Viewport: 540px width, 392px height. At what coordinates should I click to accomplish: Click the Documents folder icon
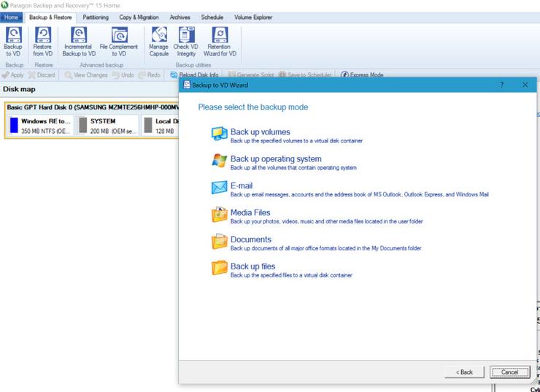pyautogui.click(x=220, y=242)
